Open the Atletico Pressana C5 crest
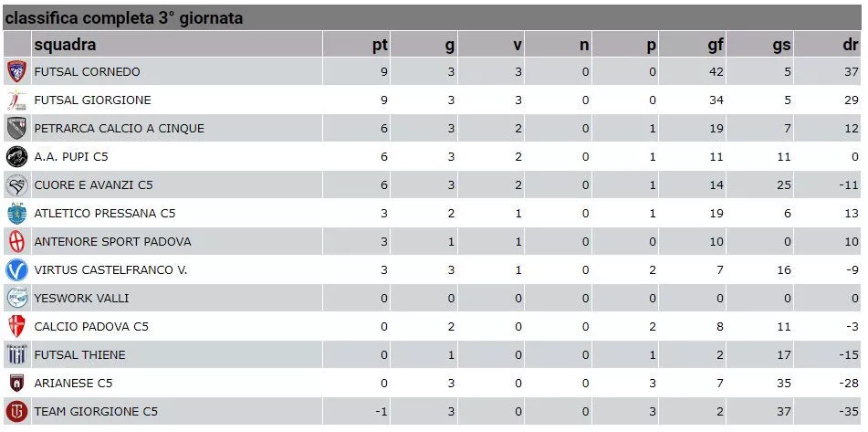This screenshot has width=868, height=432. click(x=16, y=213)
